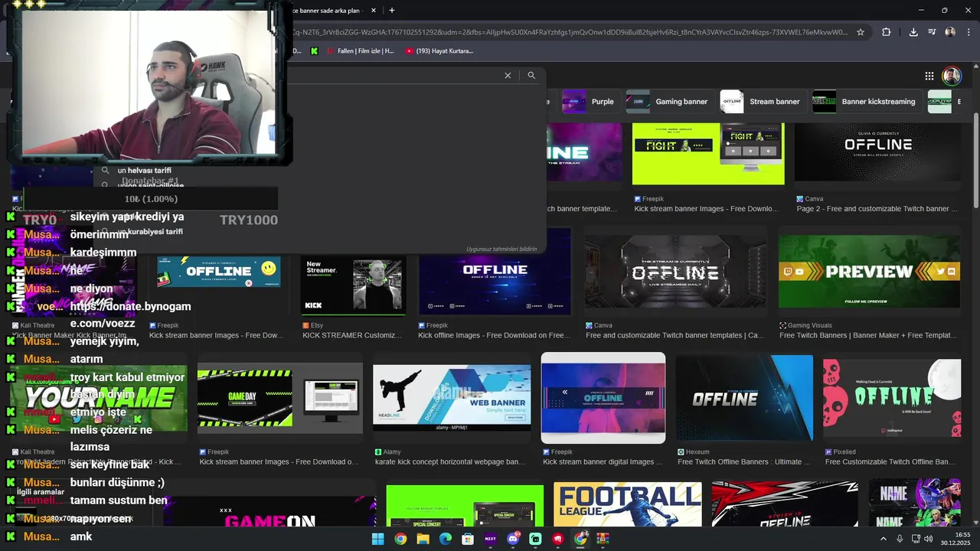Open the Chrome three-dot menu
The image size is (980, 551).
coord(968,32)
